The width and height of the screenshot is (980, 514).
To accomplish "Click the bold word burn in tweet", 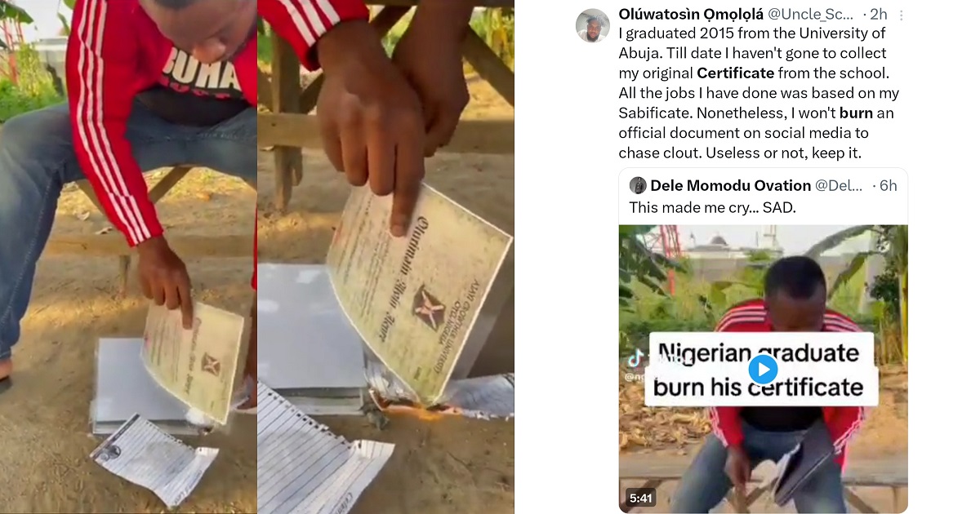I will pyautogui.click(x=856, y=113).
